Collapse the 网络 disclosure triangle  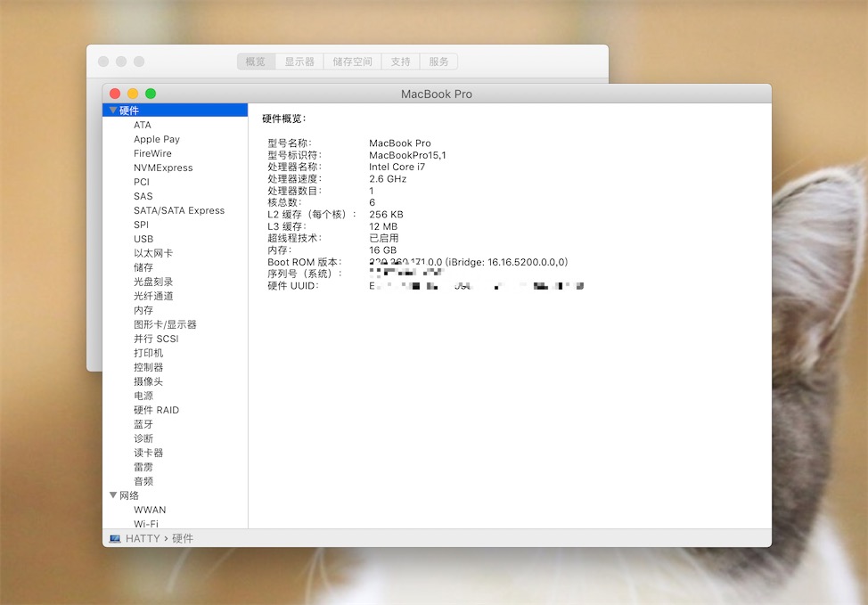[x=113, y=495]
